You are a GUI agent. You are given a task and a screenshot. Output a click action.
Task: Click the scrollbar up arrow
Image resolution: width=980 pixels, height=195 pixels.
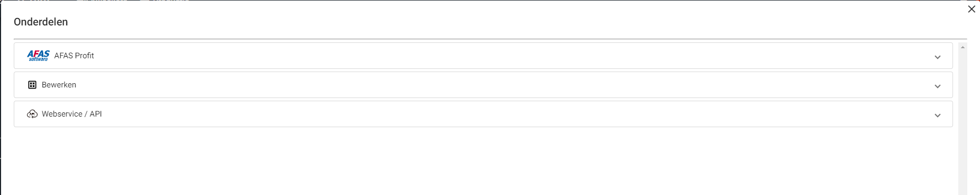click(963, 47)
